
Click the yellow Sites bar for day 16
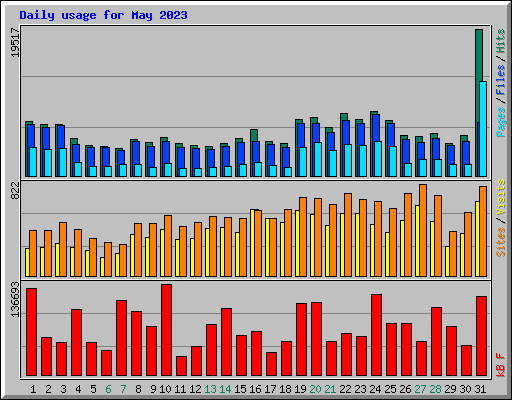253,243
